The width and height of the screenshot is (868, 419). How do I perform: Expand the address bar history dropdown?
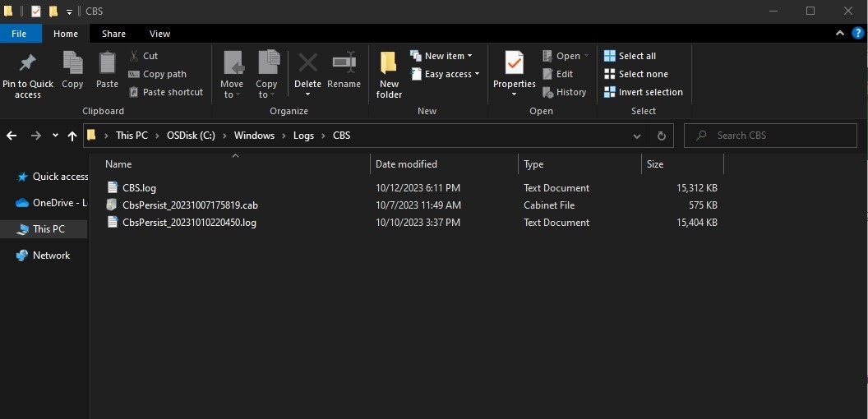[637, 136]
